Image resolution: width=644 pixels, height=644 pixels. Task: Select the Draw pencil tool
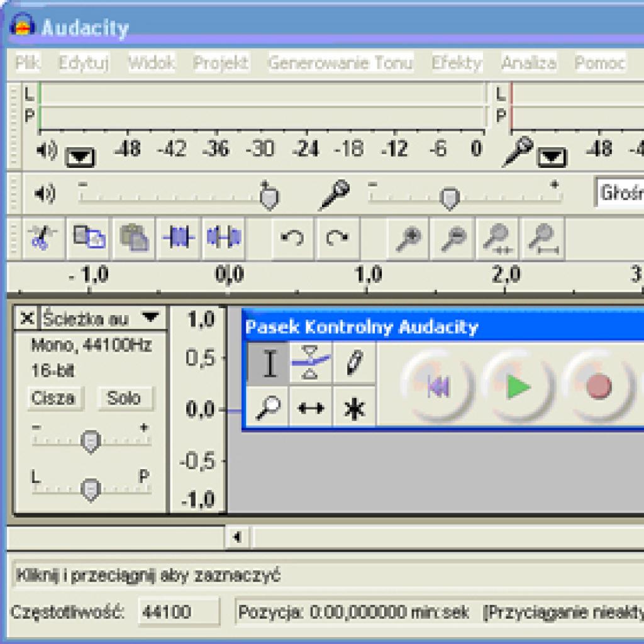(354, 363)
